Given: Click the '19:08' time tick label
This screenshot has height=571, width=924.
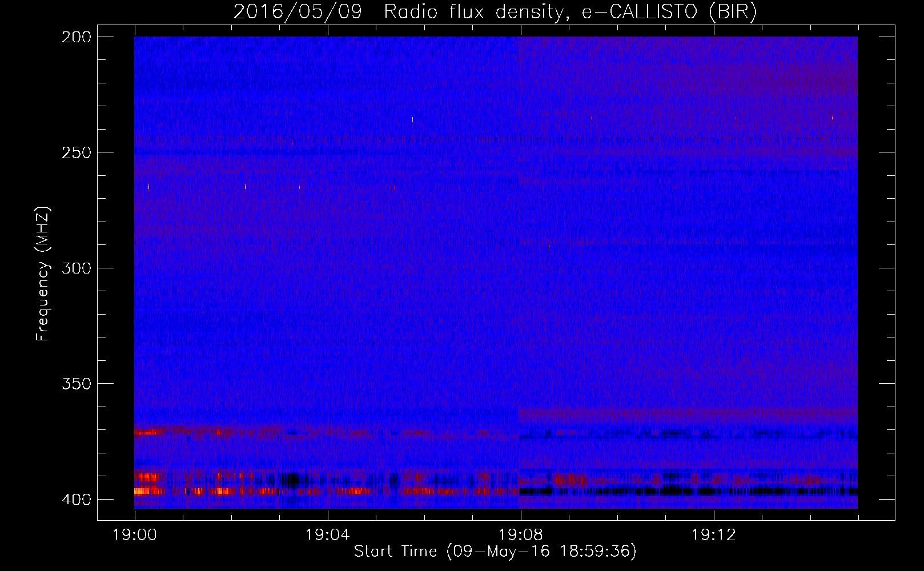Looking at the screenshot, I should click(x=521, y=535).
